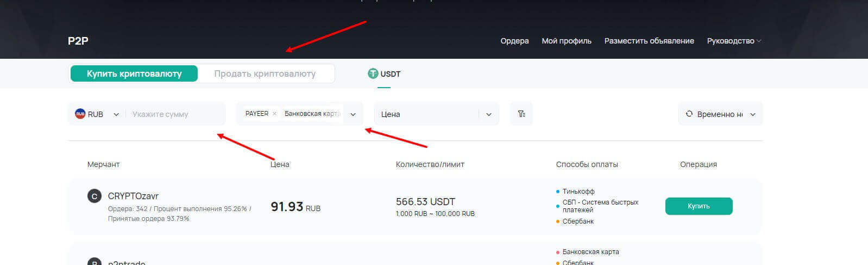
Task: Expand the Цена sorting dropdown
Action: click(x=488, y=114)
